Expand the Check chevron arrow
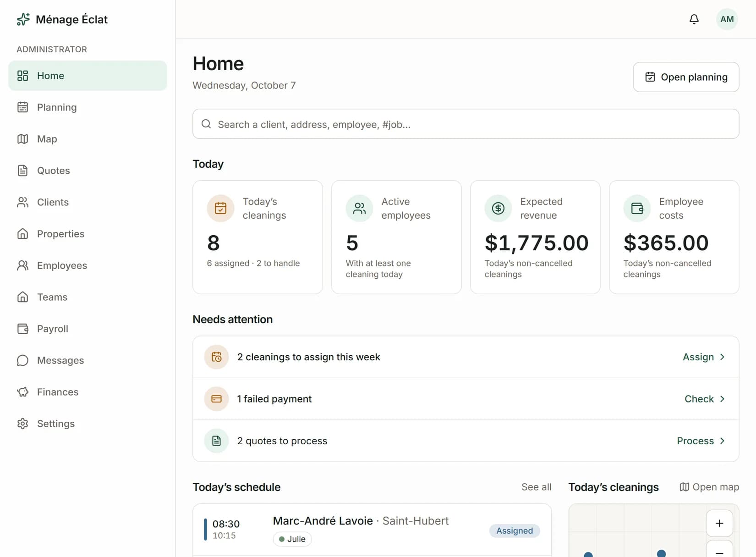Viewport: 756px width, 557px height. [x=722, y=399]
